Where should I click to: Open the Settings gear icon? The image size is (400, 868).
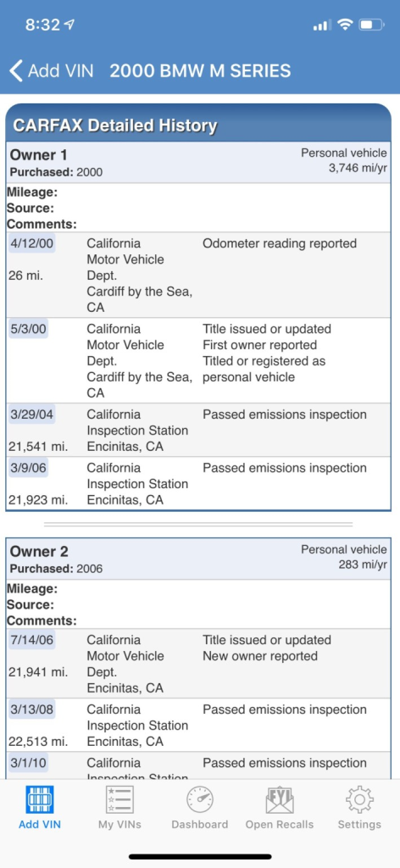(359, 800)
